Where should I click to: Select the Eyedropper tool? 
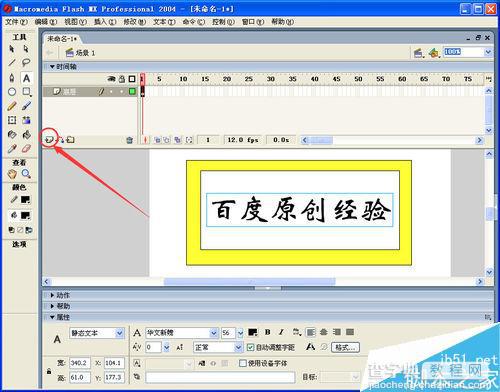tap(12, 148)
